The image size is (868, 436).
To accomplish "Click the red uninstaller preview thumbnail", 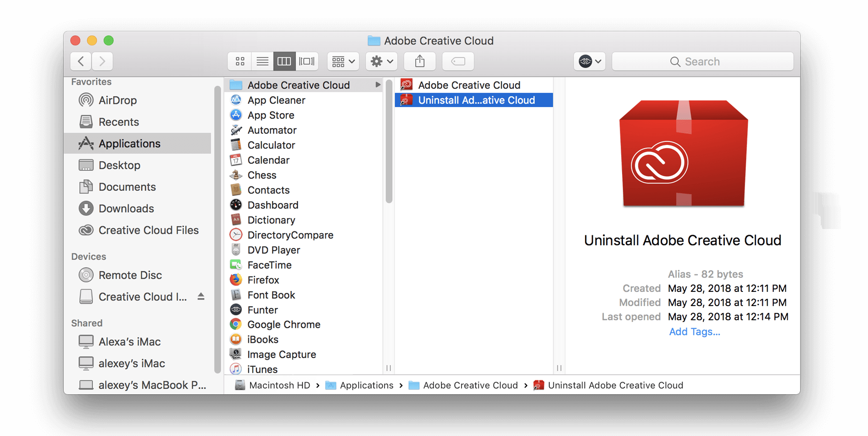I will (x=684, y=154).
